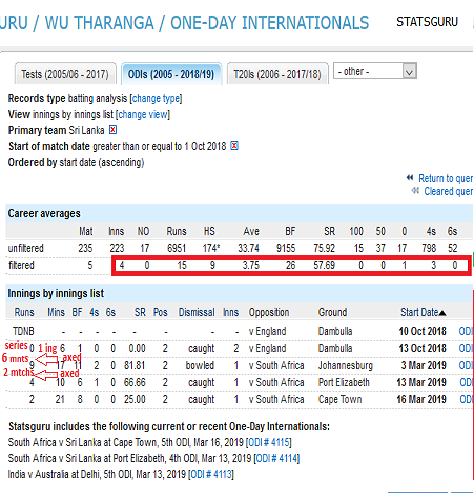Click the Cleared query arrow icon

[415, 191]
